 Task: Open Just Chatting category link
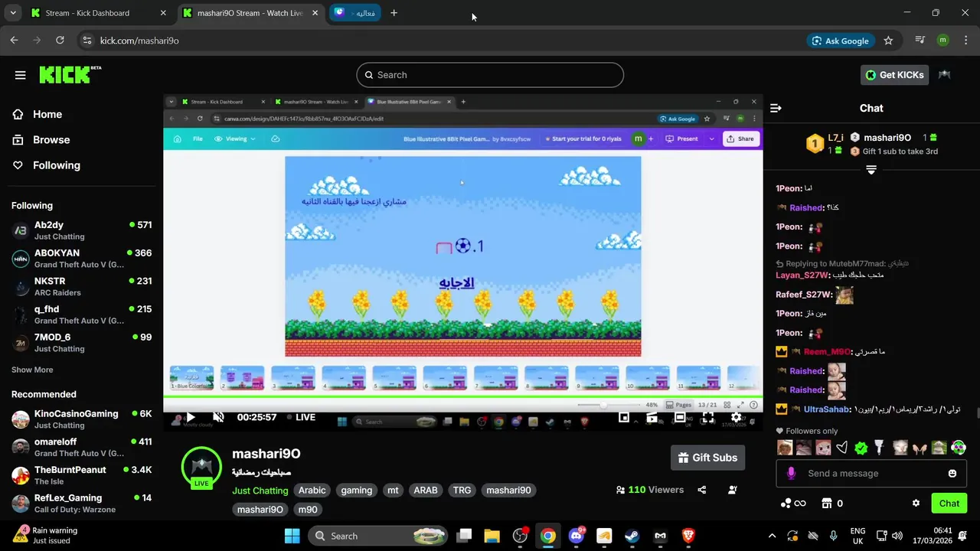[260, 491]
